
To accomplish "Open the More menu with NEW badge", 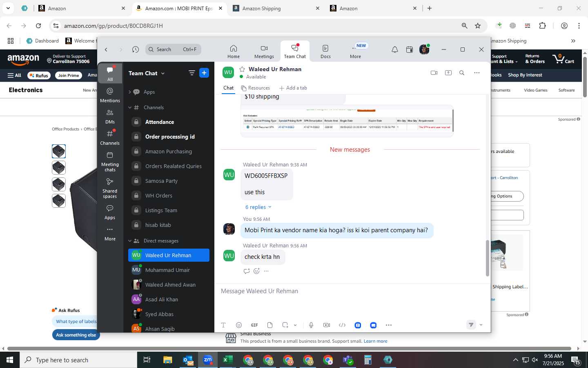I will pyautogui.click(x=356, y=52).
